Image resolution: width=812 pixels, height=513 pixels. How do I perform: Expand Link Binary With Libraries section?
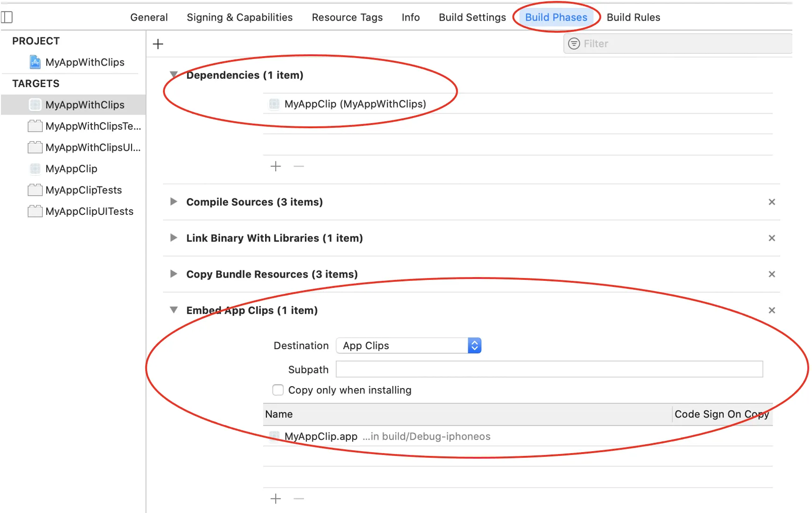(174, 238)
